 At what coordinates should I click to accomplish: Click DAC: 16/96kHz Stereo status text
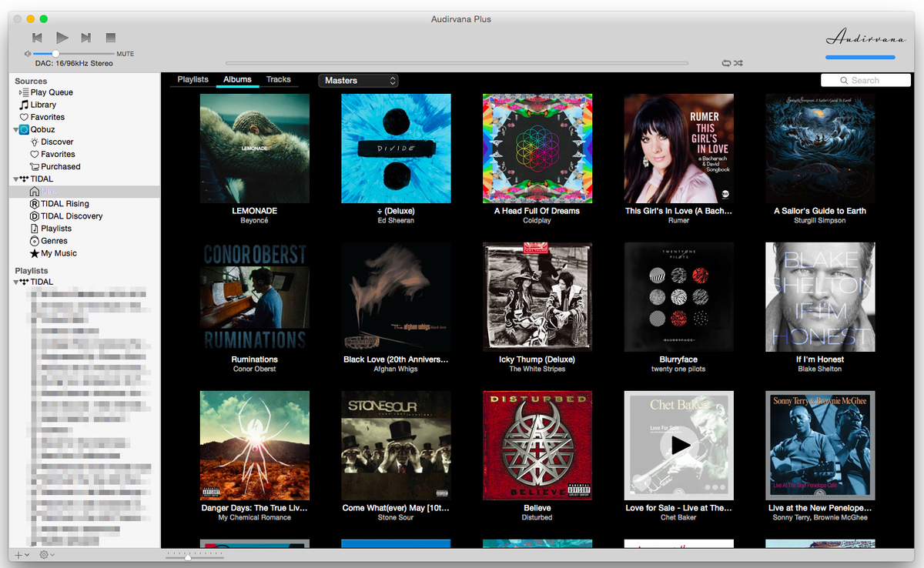click(74, 63)
